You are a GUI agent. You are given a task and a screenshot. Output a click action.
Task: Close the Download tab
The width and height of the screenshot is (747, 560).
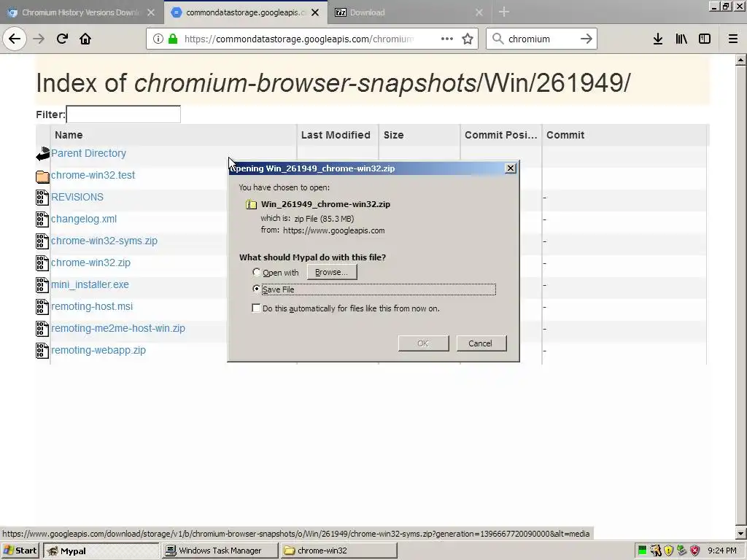pyautogui.click(x=479, y=12)
